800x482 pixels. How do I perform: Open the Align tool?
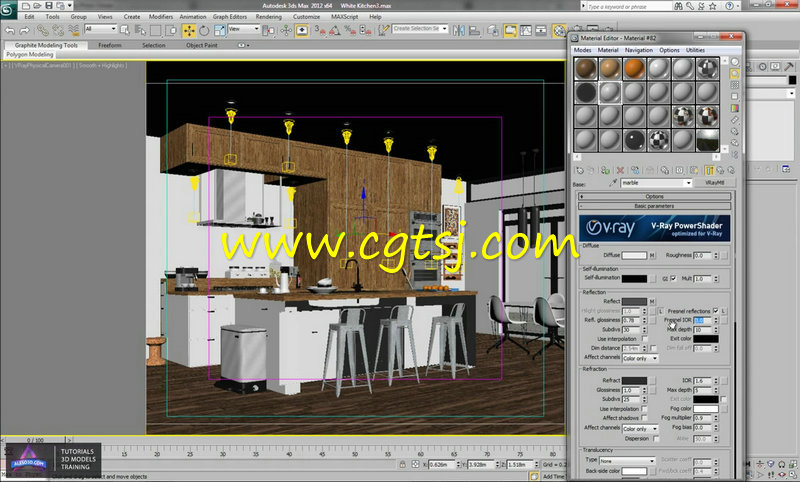(474, 31)
